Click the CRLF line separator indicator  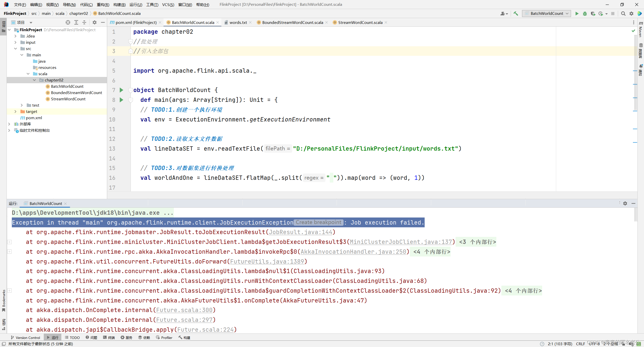580,344
